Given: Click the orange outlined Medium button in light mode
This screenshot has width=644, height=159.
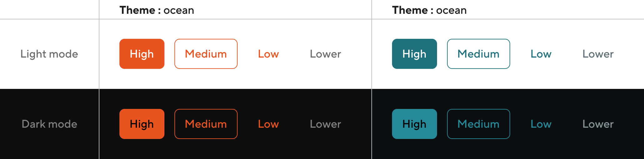Looking at the screenshot, I should coord(206,54).
